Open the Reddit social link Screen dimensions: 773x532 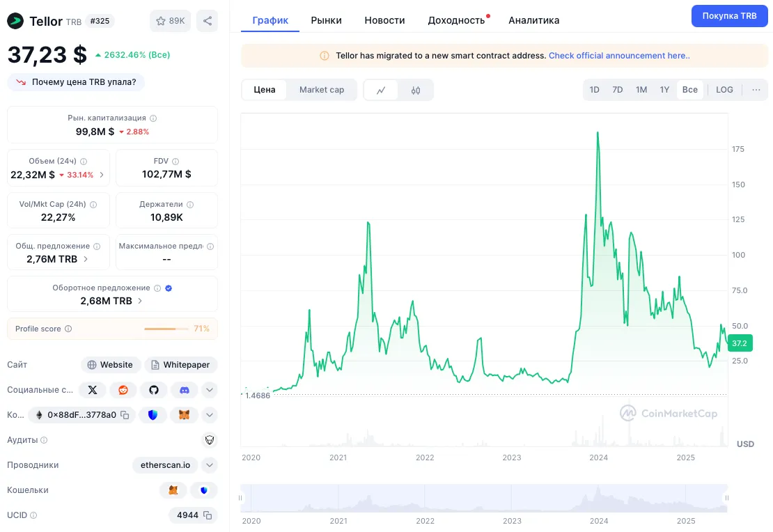click(123, 390)
